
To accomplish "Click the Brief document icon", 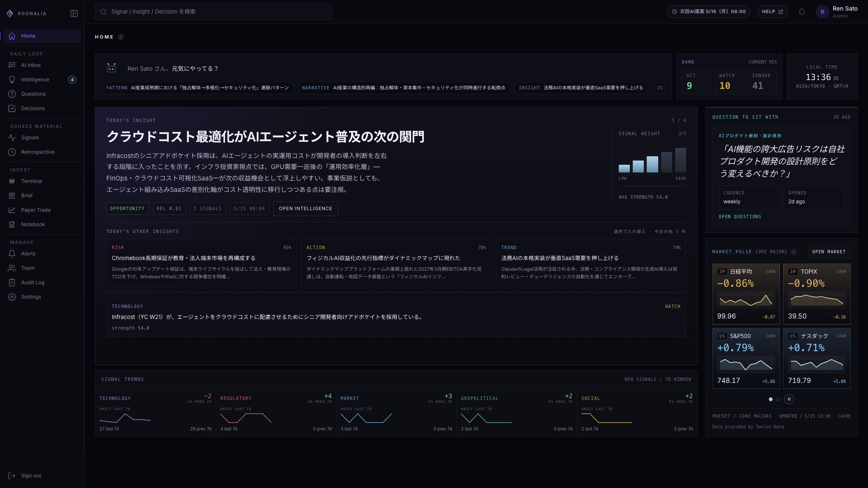I will (12, 196).
